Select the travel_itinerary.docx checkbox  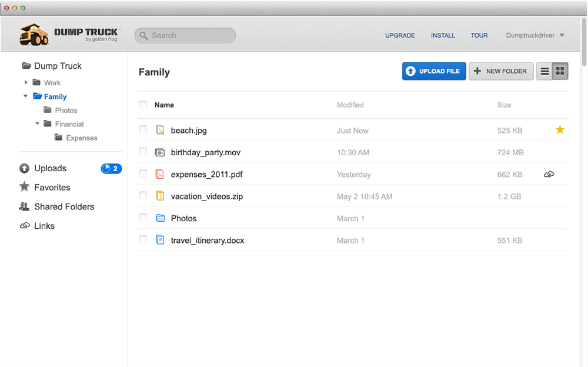143,239
